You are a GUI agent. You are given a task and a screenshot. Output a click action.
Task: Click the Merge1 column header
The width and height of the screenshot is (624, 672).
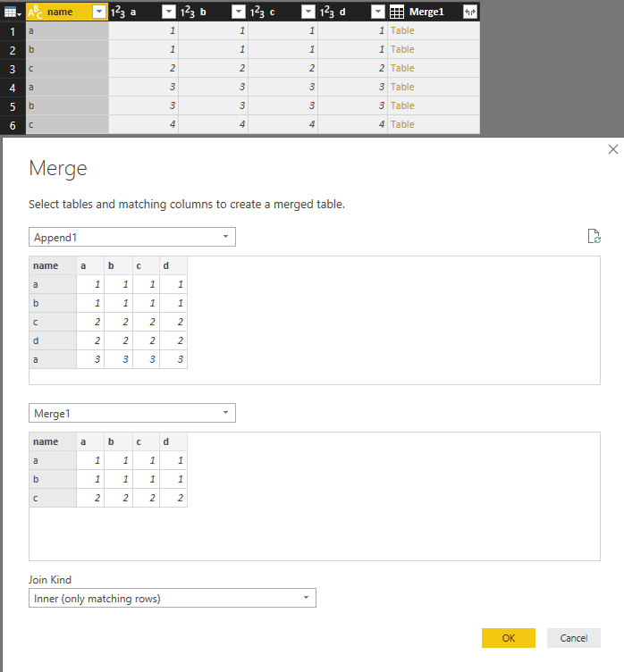[434, 12]
